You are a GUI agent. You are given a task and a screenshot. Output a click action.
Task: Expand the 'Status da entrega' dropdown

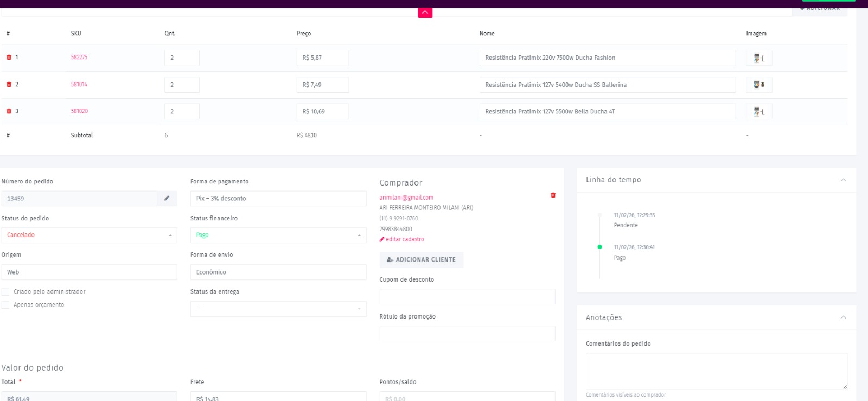click(x=278, y=309)
